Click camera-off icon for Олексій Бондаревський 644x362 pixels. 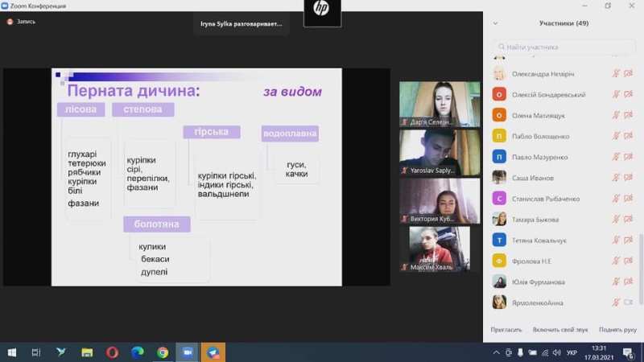point(628,94)
